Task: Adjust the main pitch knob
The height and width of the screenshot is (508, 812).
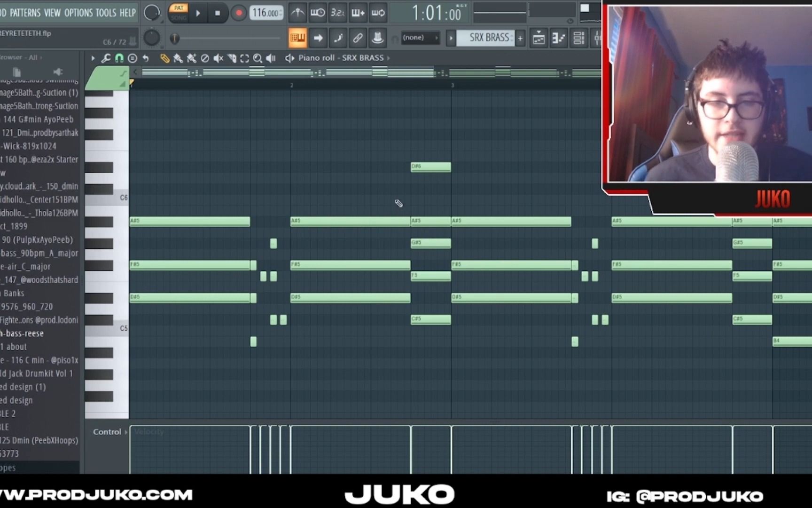Action: pos(151,38)
